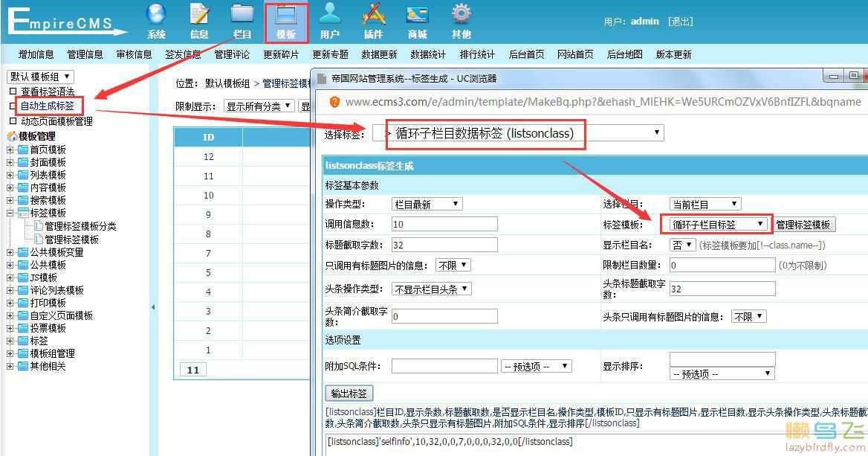The width and height of the screenshot is (868, 456).
Task: Expand the 封面模板 tree node
Action: point(10,162)
